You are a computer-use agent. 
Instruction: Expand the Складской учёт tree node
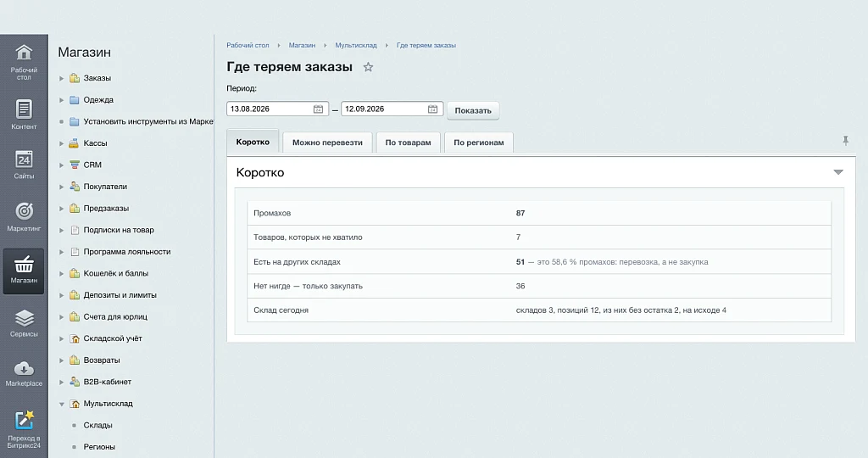tap(61, 339)
